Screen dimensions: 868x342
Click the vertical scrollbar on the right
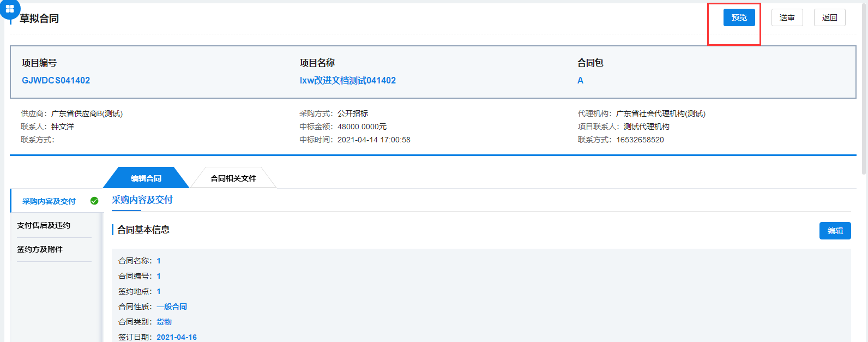[x=864, y=87]
